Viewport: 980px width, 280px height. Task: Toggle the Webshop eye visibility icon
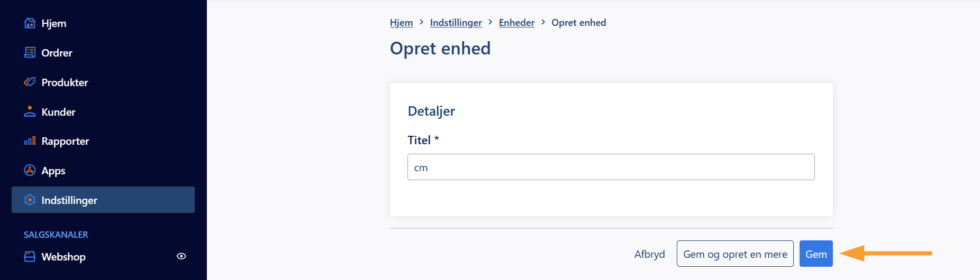181,256
